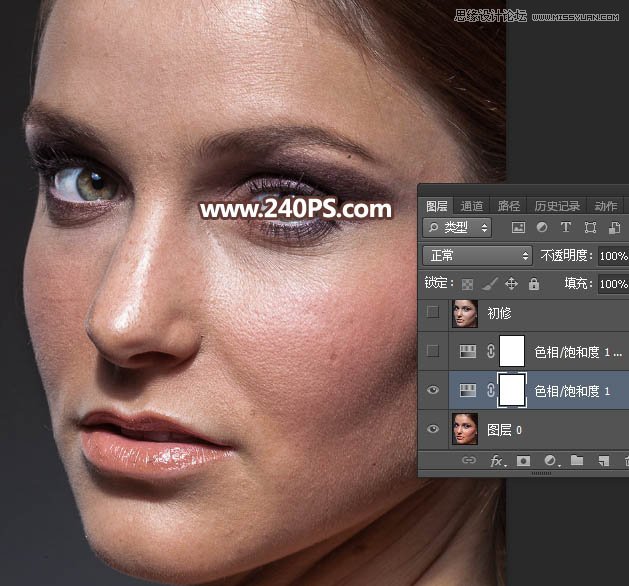The height and width of the screenshot is (586, 629).
Task: Click the 填充 label
Action: tap(578, 284)
